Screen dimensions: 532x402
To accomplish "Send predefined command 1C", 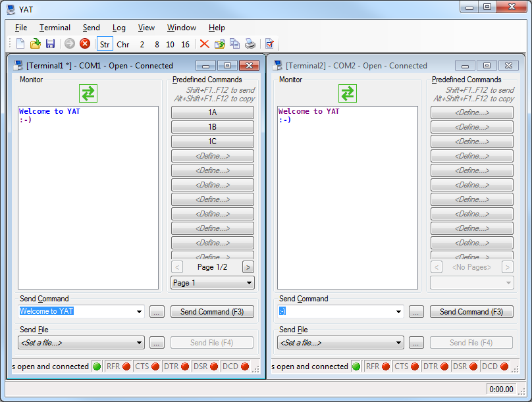I will pyautogui.click(x=213, y=141).
